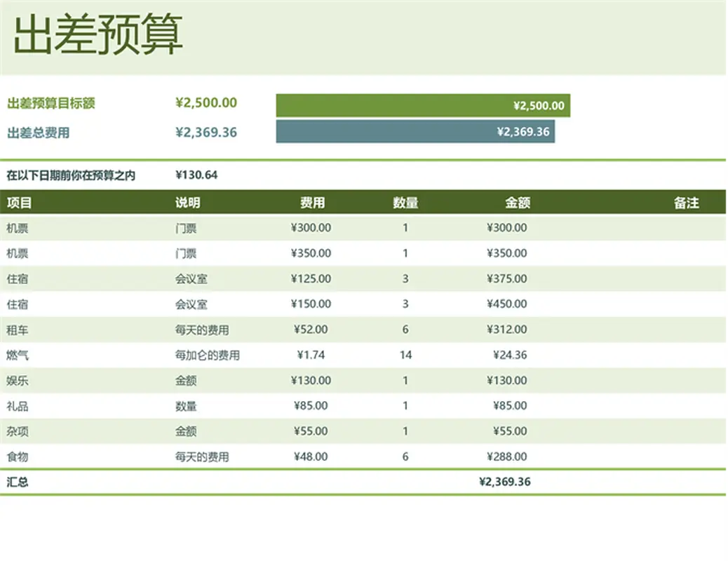This screenshot has width=728, height=561.
Task: Click the 每加仑的费用 description cell
Action: point(208,355)
